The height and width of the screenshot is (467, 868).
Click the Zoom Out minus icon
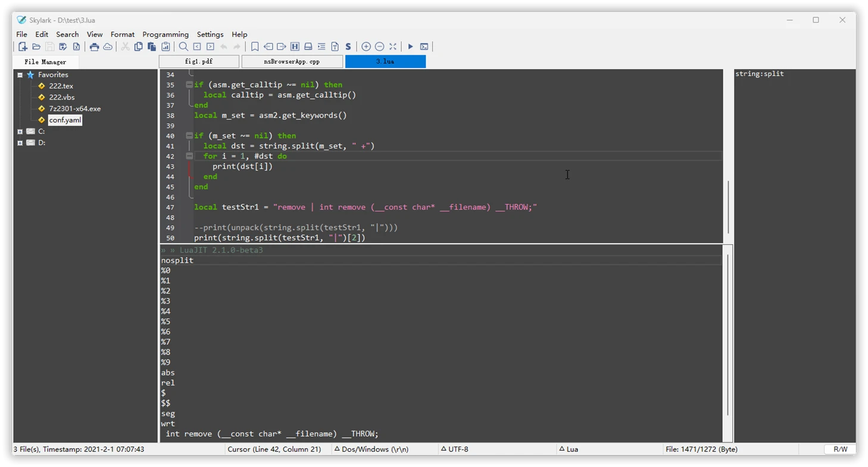379,46
